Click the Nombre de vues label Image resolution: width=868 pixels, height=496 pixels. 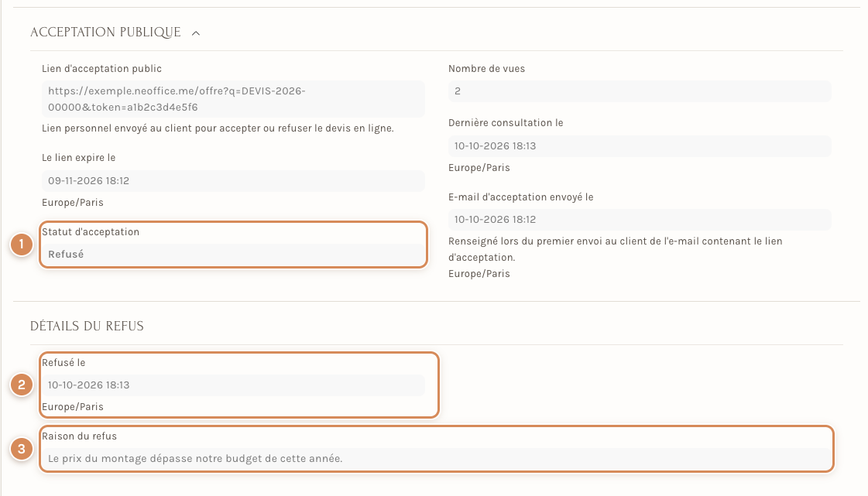[486, 69]
